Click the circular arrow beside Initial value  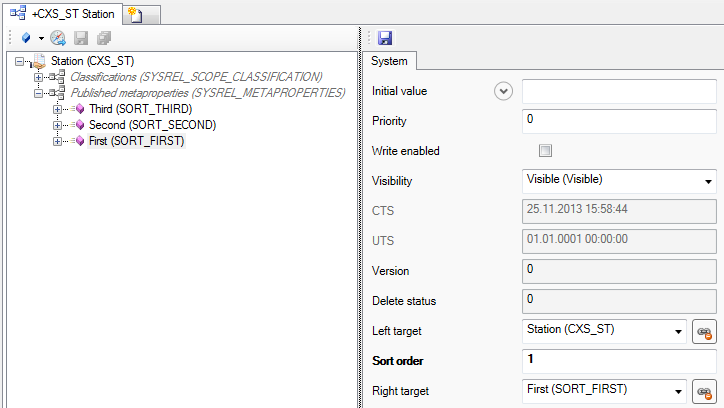coord(503,91)
